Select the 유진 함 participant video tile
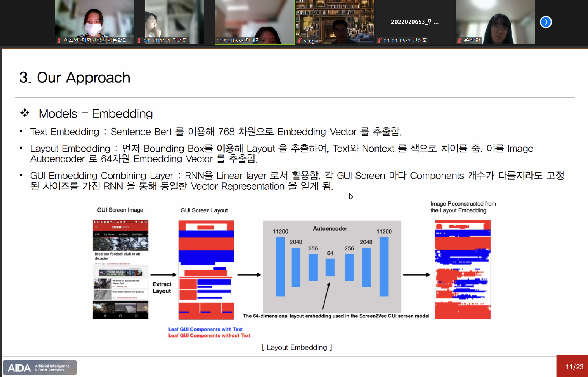 (495, 22)
